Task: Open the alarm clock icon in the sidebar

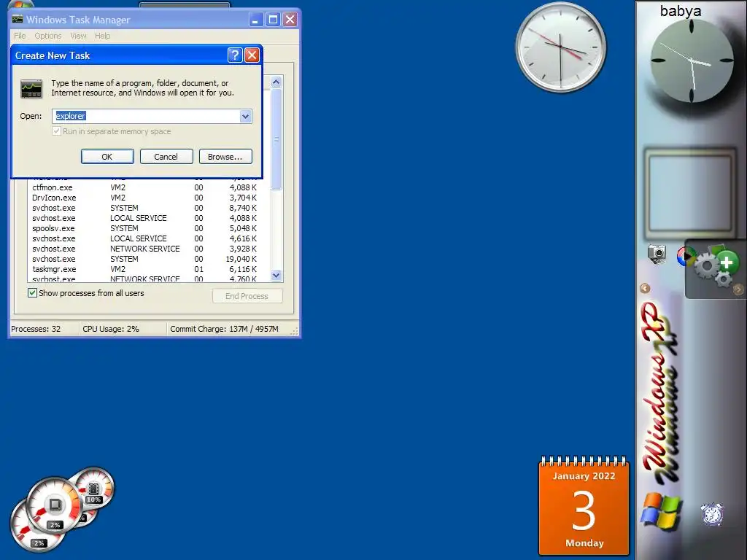Action: [x=712, y=514]
